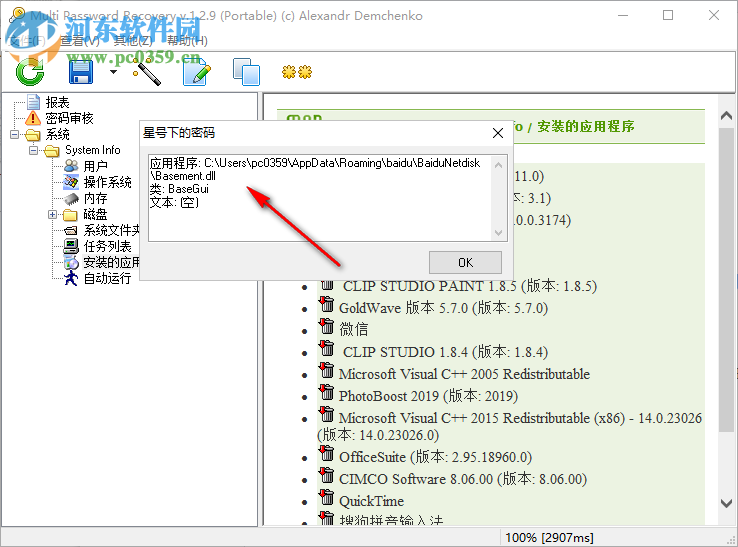Click uninstall icon beside Visual C++ 2015
The image size is (738, 547).
(x=326, y=415)
